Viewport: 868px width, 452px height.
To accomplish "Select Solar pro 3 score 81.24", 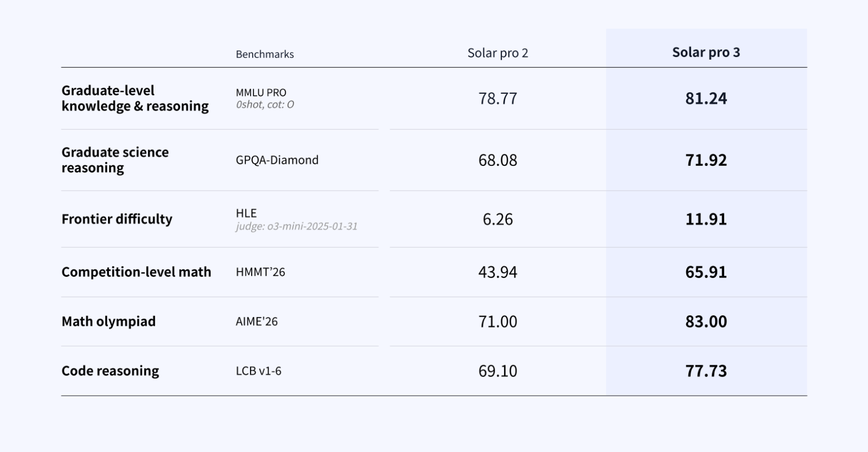I will pos(706,99).
